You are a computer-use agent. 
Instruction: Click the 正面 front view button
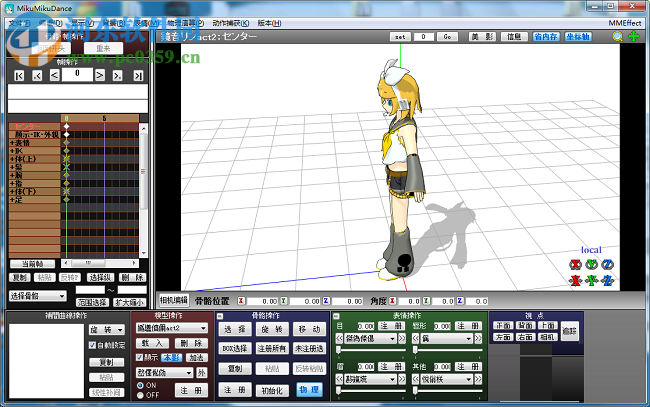[503, 326]
